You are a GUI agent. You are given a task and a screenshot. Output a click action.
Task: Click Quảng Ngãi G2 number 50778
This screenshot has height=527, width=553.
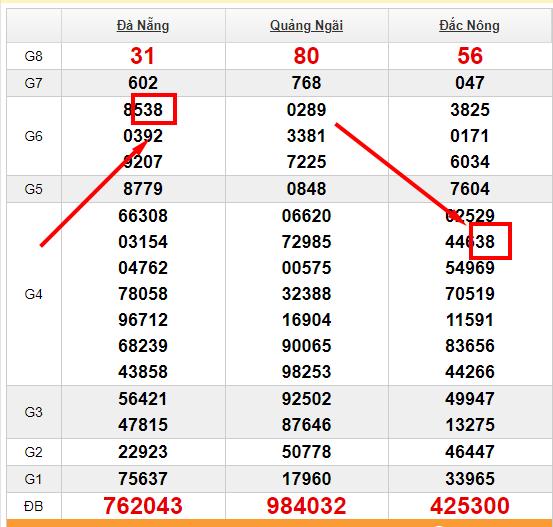[x=306, y=452]
